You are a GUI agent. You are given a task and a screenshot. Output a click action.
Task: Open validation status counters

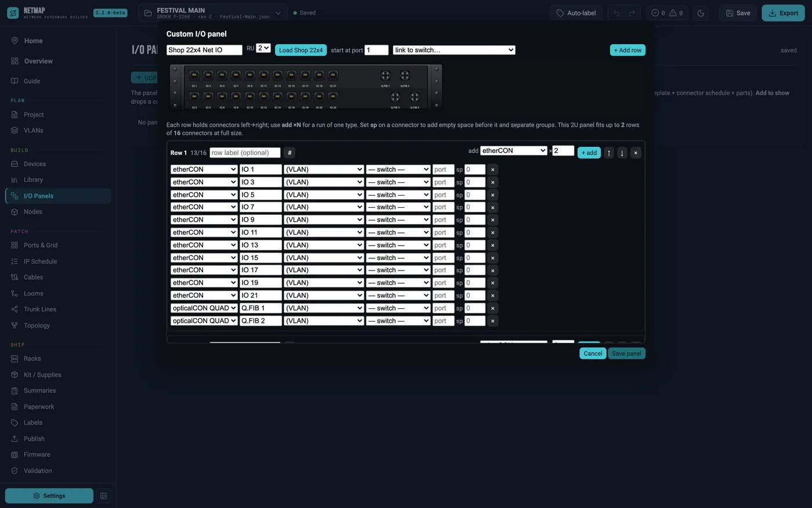[667, 13]
